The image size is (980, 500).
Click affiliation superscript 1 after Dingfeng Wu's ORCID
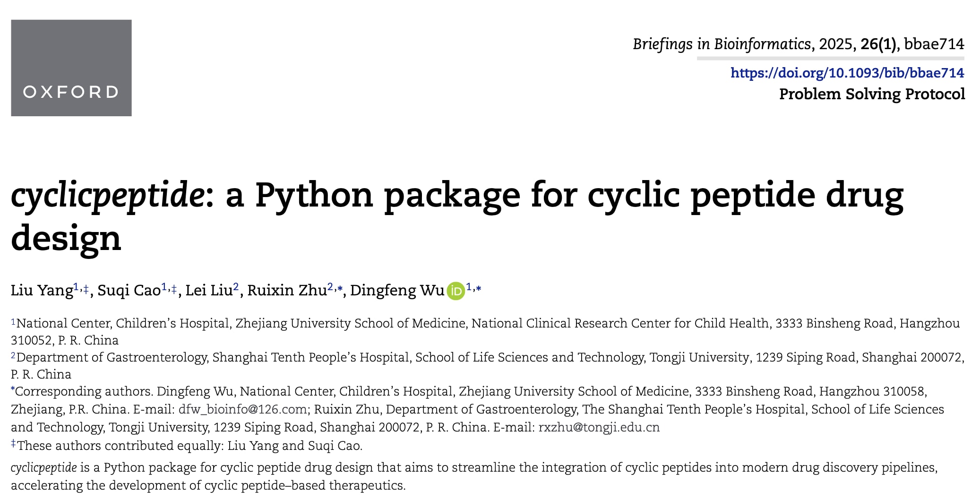click(469, 287)
